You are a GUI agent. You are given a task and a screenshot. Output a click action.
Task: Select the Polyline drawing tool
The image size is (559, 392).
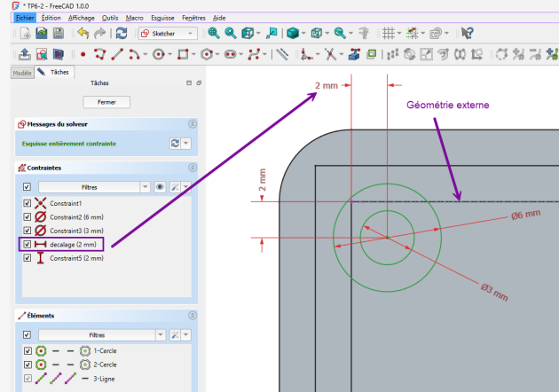(100, 54)
